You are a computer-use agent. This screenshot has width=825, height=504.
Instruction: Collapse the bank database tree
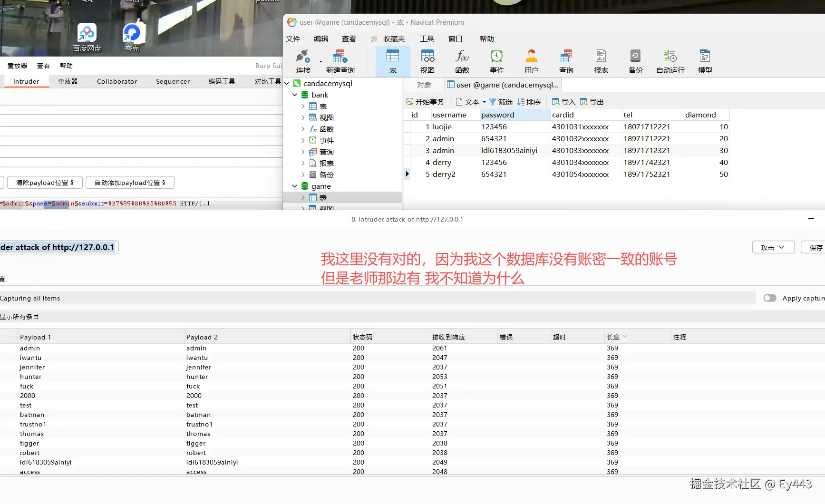295,95
